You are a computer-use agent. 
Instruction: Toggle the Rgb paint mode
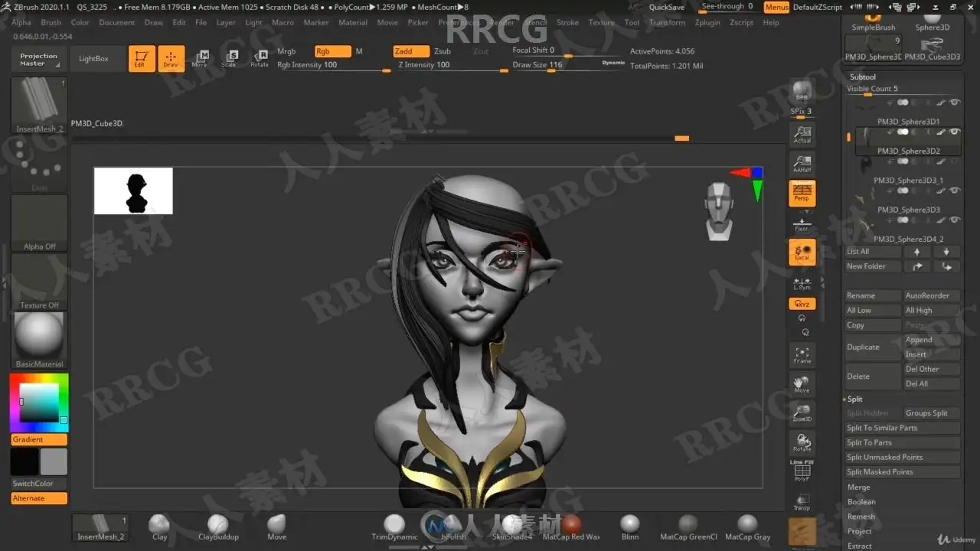tap(332, 51)
